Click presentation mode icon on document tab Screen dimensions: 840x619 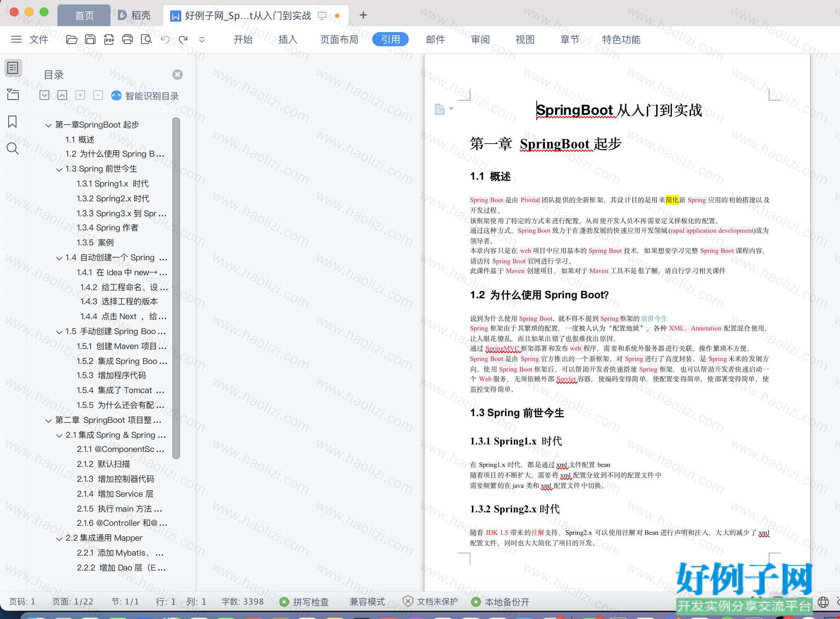[x=322, y=16]
